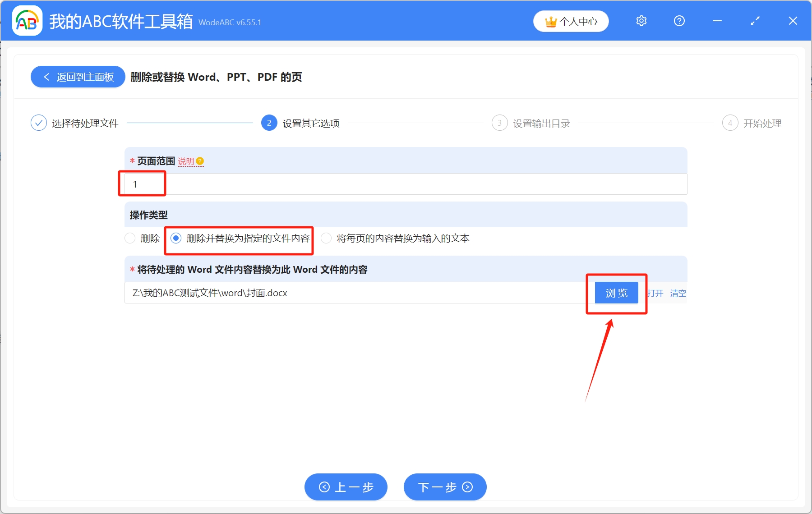Viewport: 812px width, 514px height.
Task: Open the 说明 text link
Action: click(187, 161)
